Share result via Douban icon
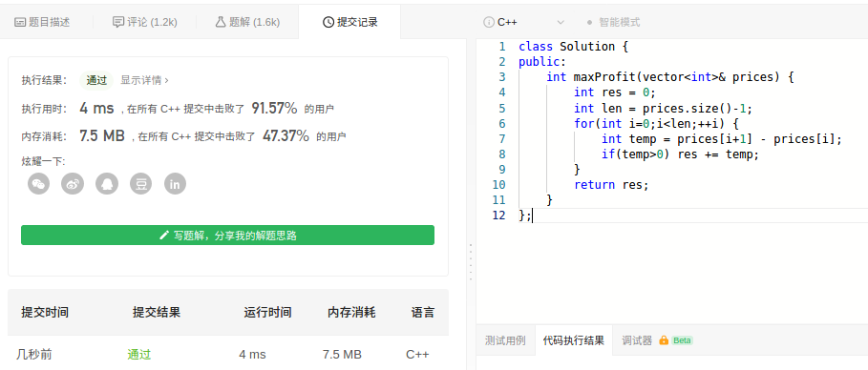Viewport: 868px width, 370px height. click(141, 184)
